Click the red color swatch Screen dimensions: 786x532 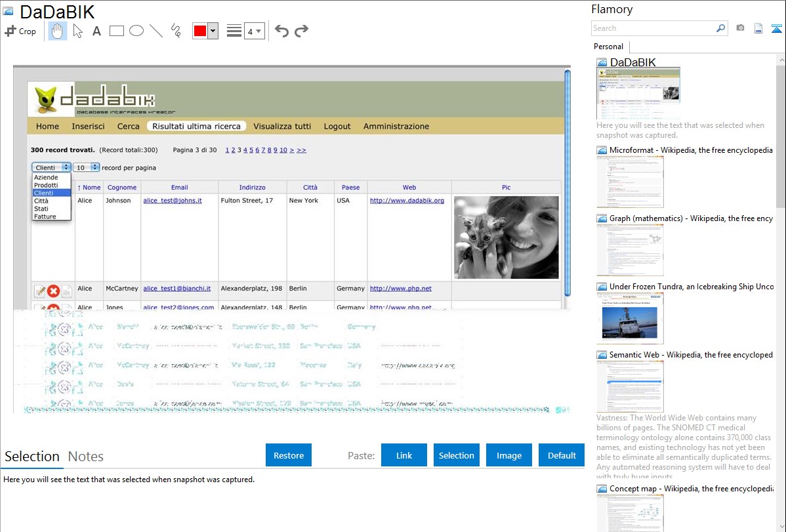coord(200,31)
